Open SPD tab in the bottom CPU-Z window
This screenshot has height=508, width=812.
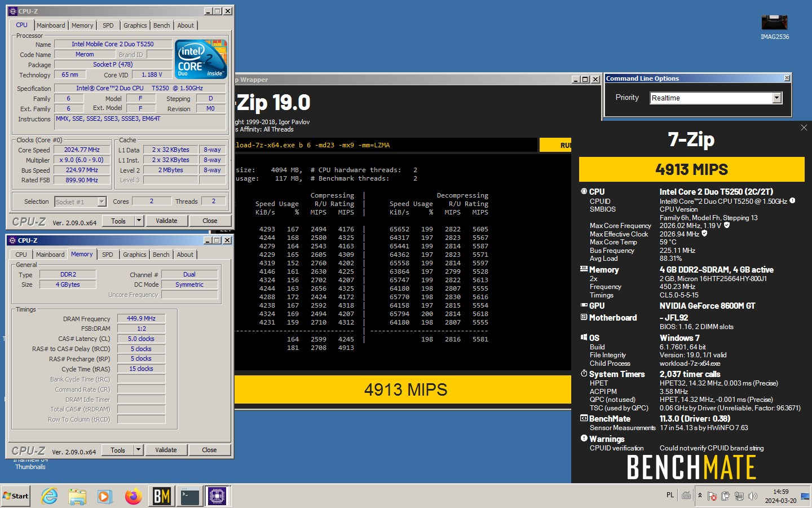108,255
